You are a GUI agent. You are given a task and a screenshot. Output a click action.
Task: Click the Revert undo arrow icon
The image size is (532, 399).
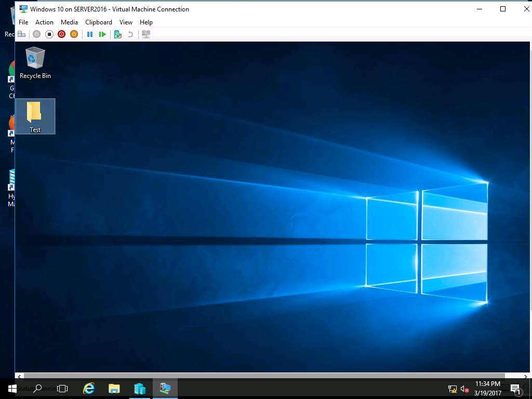pos(130,34)
